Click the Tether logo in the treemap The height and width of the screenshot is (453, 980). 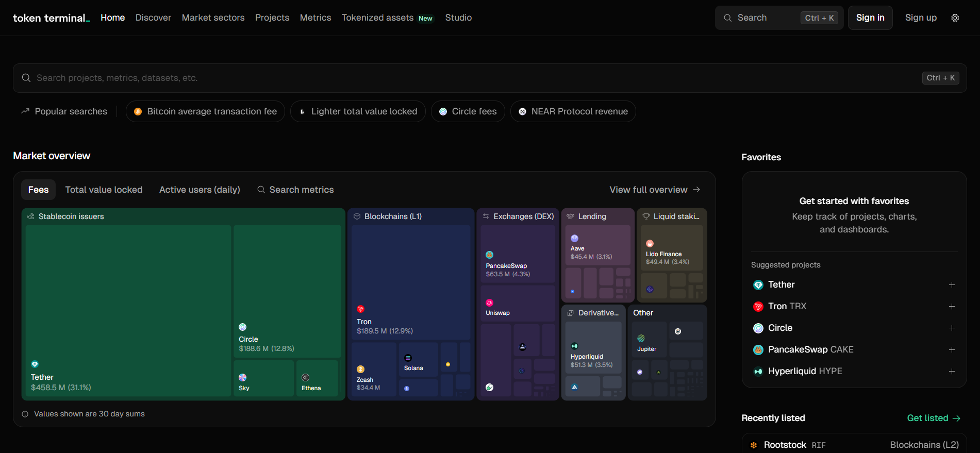coord(35,364)
